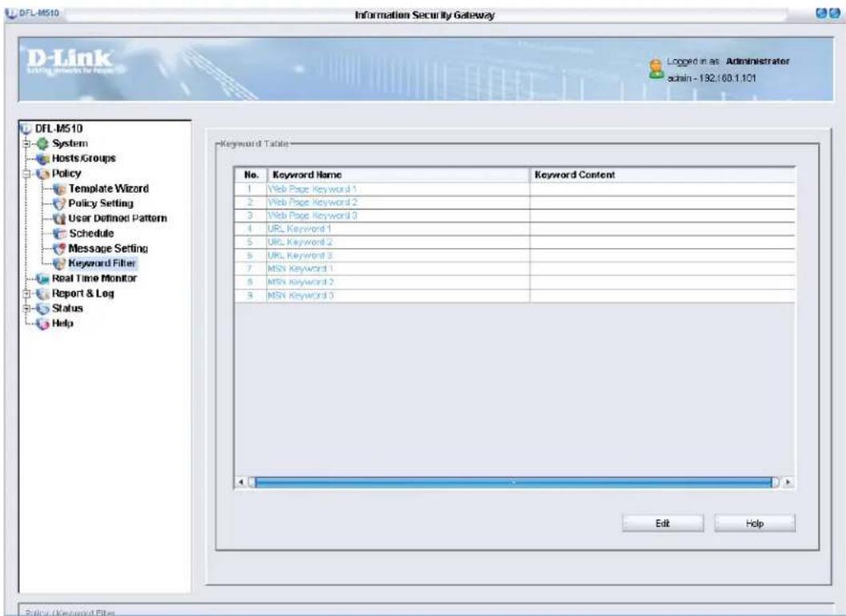Click the No. column header
The height and width of the screenshot is (616, 846).
click(251, 174)
